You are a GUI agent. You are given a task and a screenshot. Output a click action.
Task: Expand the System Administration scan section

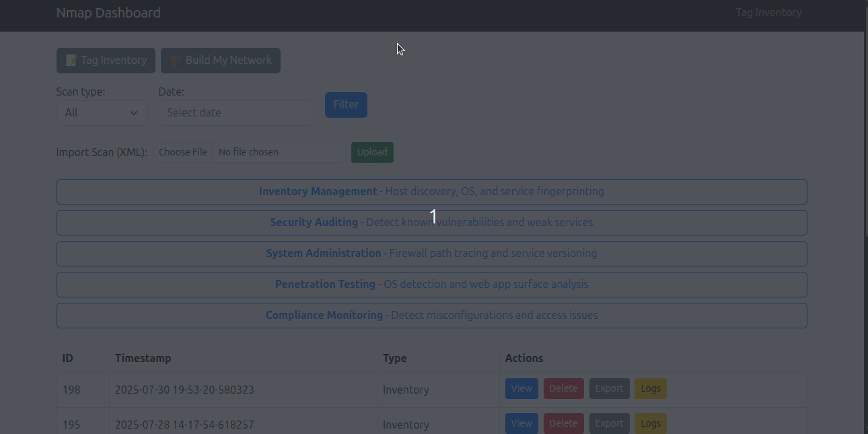click(431, 254)
